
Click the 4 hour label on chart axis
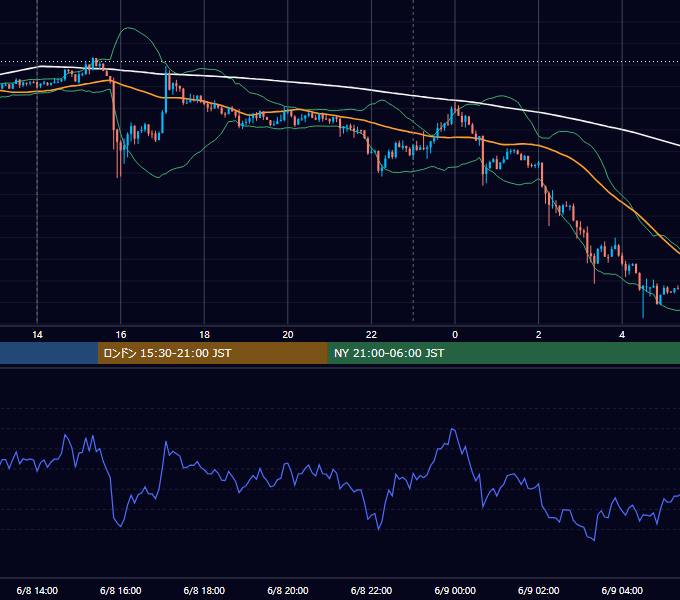(622, 335)
